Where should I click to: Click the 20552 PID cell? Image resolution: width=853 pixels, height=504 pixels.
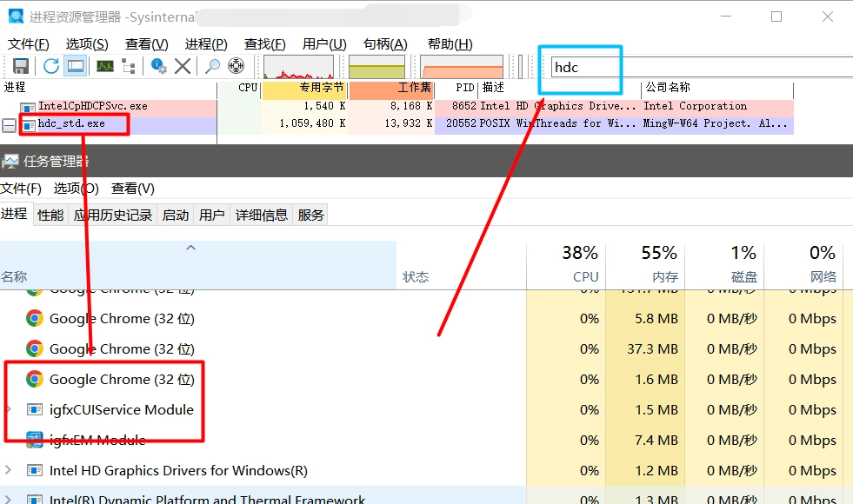point(461,124)
